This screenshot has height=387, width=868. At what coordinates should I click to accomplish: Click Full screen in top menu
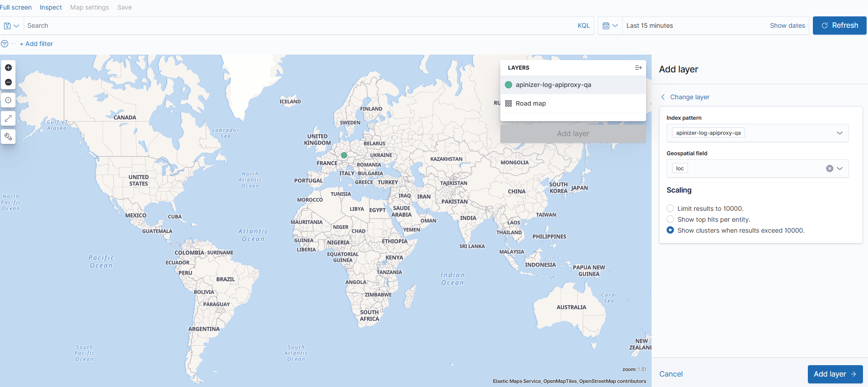click(16, 7)
